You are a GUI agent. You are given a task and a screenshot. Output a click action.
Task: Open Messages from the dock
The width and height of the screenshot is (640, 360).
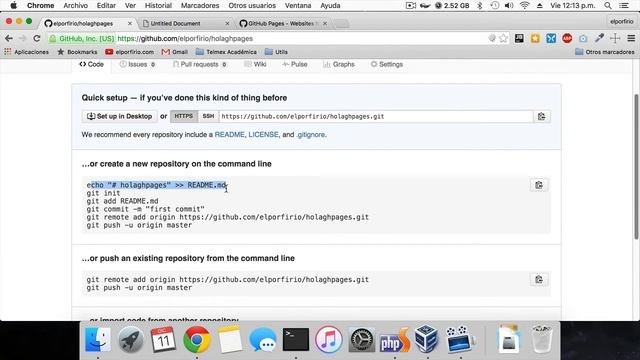point(262,339)
